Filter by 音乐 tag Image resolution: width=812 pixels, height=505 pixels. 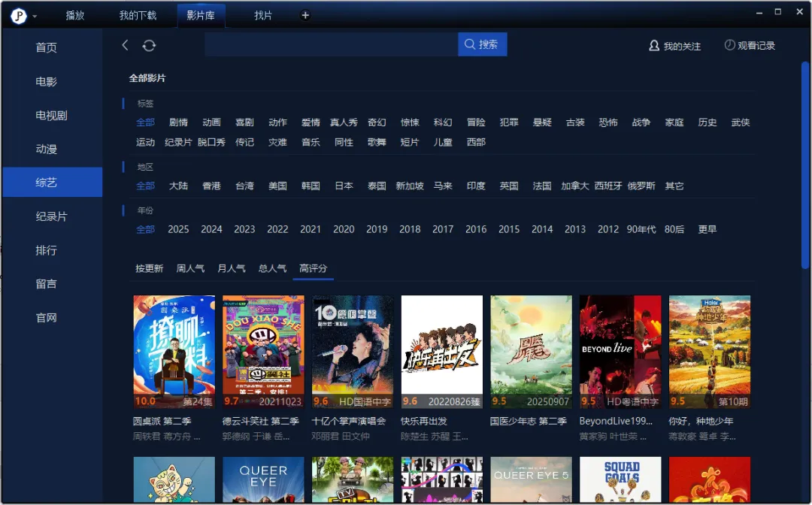coord(311,142)
